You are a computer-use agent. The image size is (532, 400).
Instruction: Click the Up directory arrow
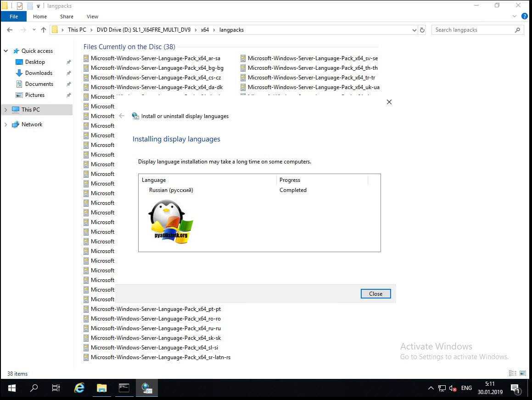(44, 30)
